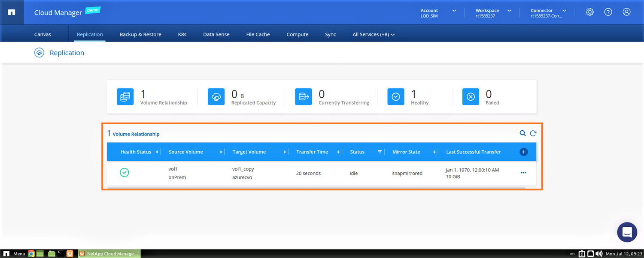Open the Sync tab
The image size is (644, 258).
[x=331, y=34]
